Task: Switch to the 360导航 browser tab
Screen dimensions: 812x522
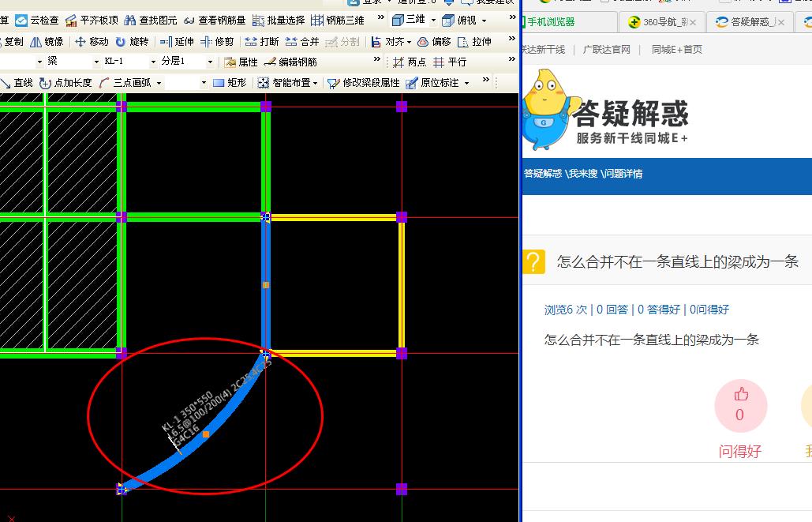Action: [x=661, y=22]
